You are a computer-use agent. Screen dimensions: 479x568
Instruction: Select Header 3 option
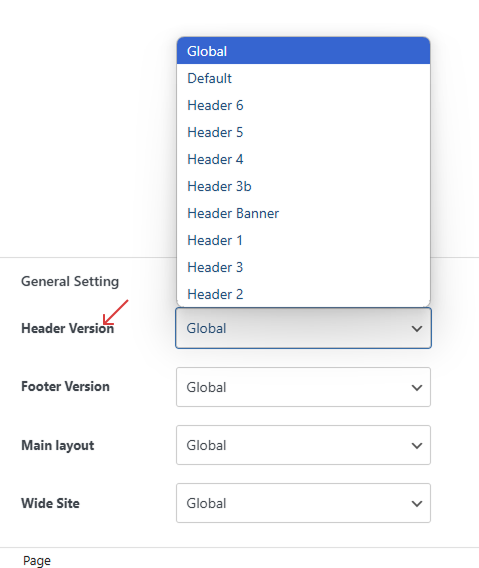point(303,267)
